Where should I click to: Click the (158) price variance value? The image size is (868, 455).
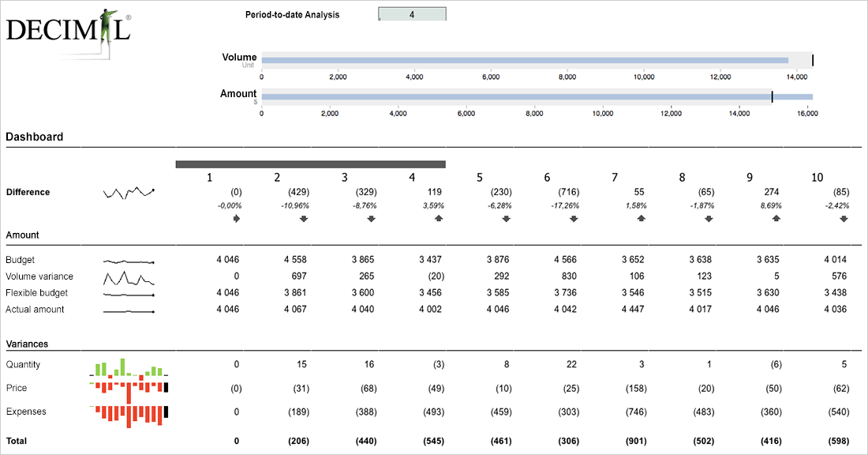636,389
